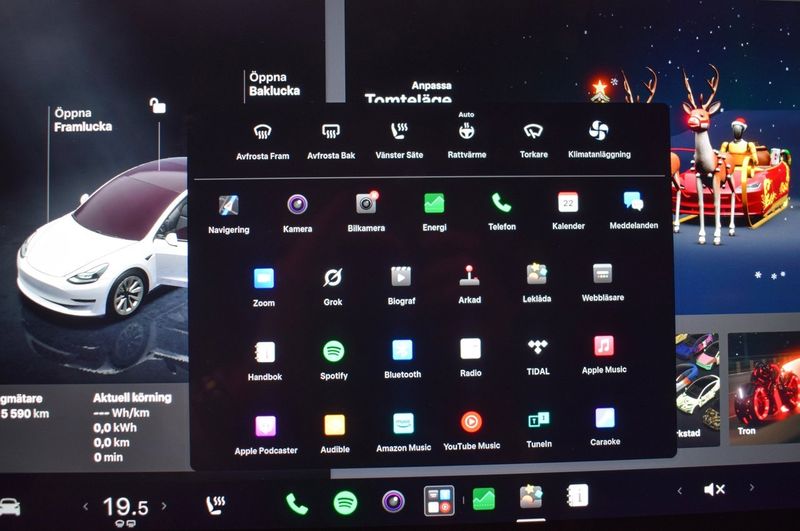Tap Öppna Framlucka to open frunk
800x531 pixels.
click(x=83, y=120)
